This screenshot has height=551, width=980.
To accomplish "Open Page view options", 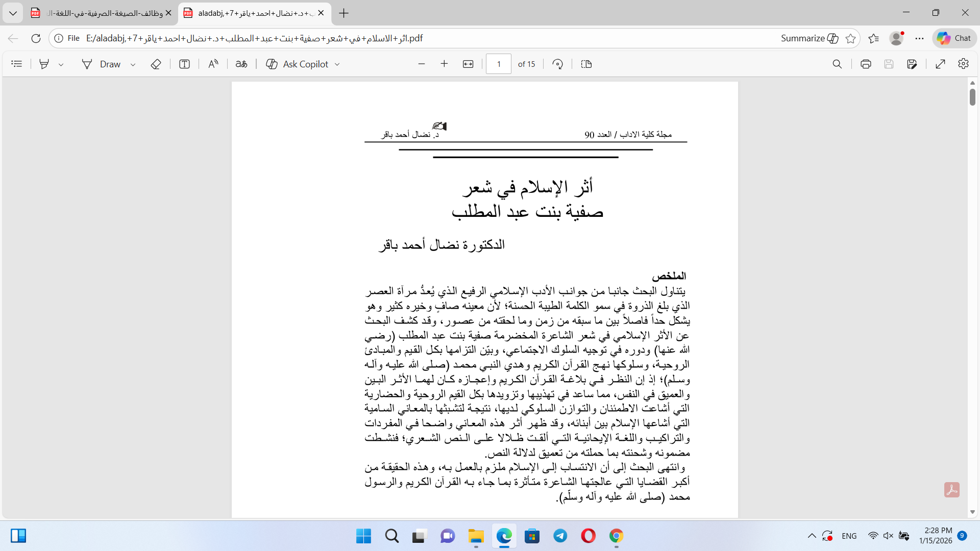I will (586, 64).
